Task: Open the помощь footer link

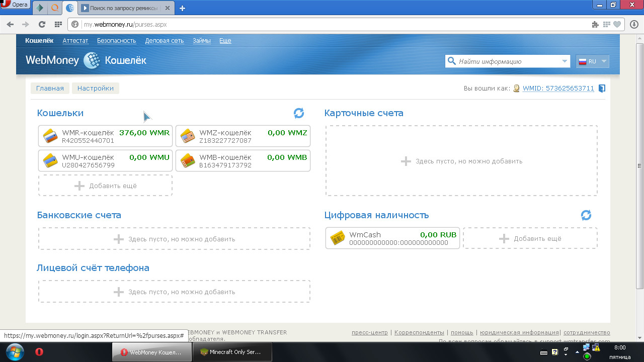Action: 462,332
